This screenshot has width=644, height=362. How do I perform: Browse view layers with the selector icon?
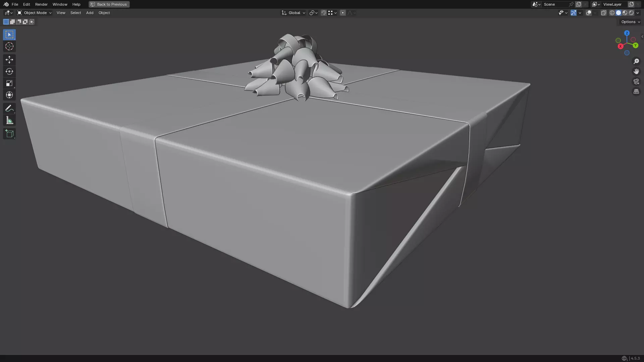click(x=596, y=4)
